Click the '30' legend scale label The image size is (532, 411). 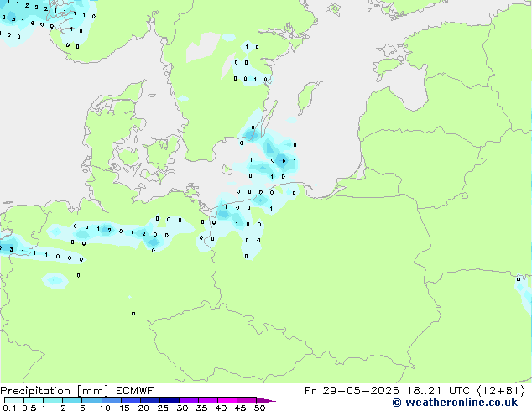pos(182,408)
